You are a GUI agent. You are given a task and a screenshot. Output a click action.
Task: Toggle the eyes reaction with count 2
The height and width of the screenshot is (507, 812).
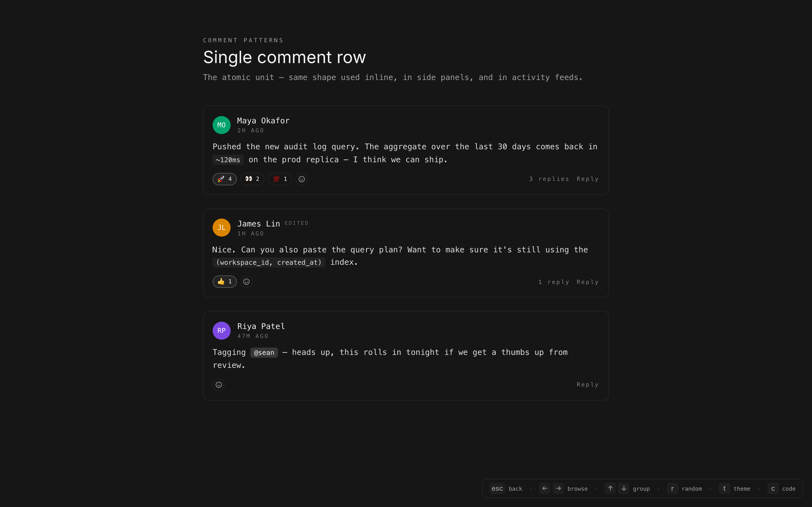pyautogui.click(x=252, y=179)
